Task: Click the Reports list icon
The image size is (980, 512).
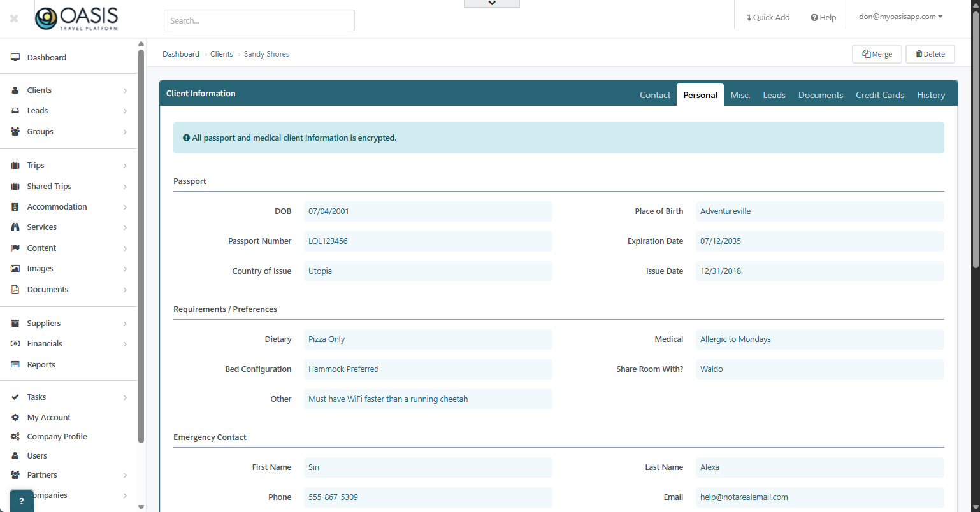Action: (x=15, y=365)
